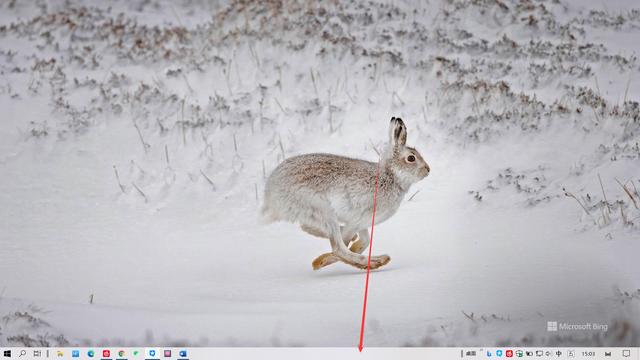Open the input method icon beside 中
Image resolution: width=640 pixels, height=360 pixels.
point(571,354)
